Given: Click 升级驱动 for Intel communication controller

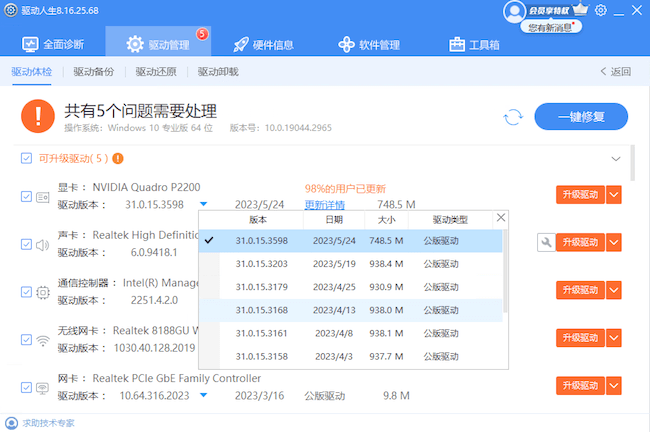Looking at the screenshot, I should pos(580,290).
